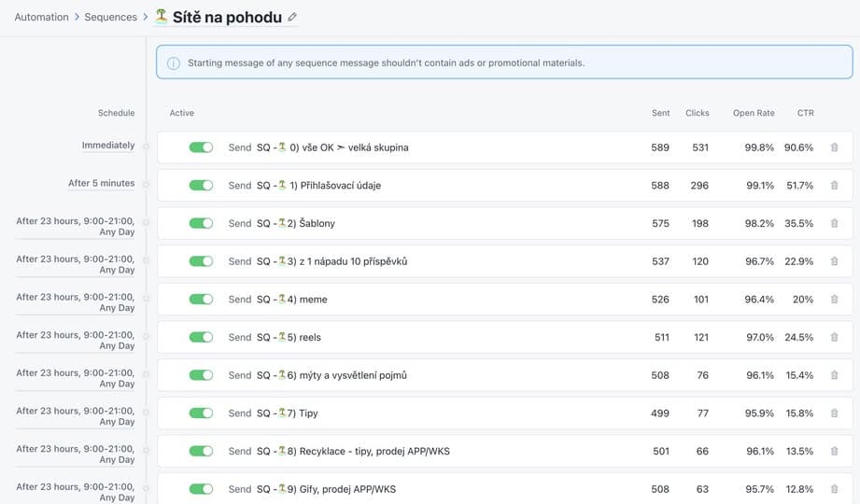Remove the 'Šablony' message with trash icon

834,224
